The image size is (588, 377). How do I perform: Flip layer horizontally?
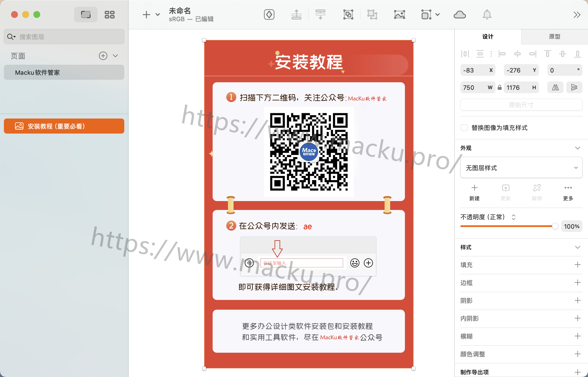pos(555,88)
